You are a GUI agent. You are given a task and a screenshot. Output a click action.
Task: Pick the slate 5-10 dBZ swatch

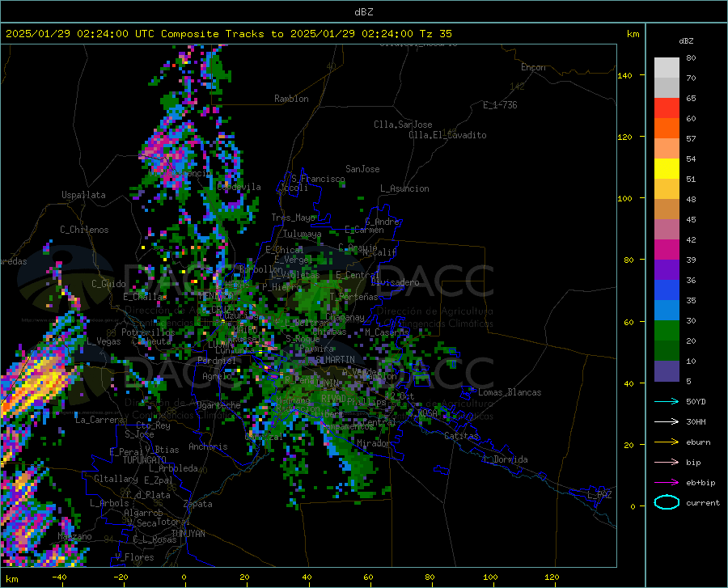(667, 371)
